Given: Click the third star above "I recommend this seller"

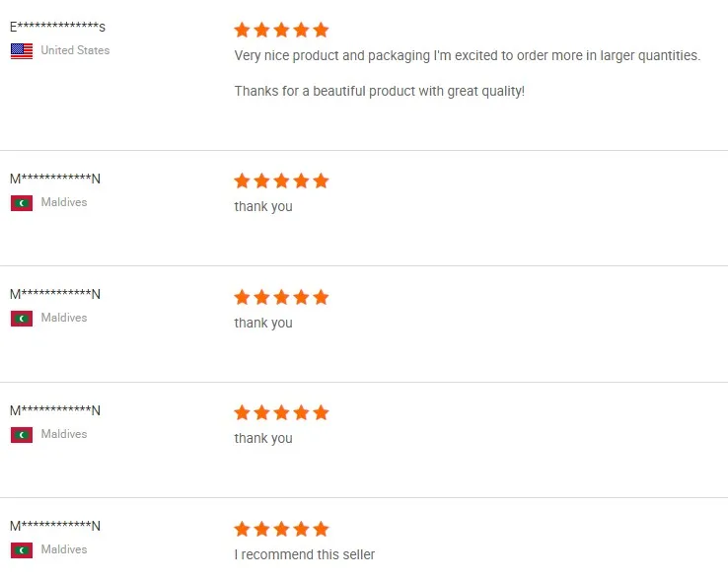Looking at the screenshot, I should point(281,530).
